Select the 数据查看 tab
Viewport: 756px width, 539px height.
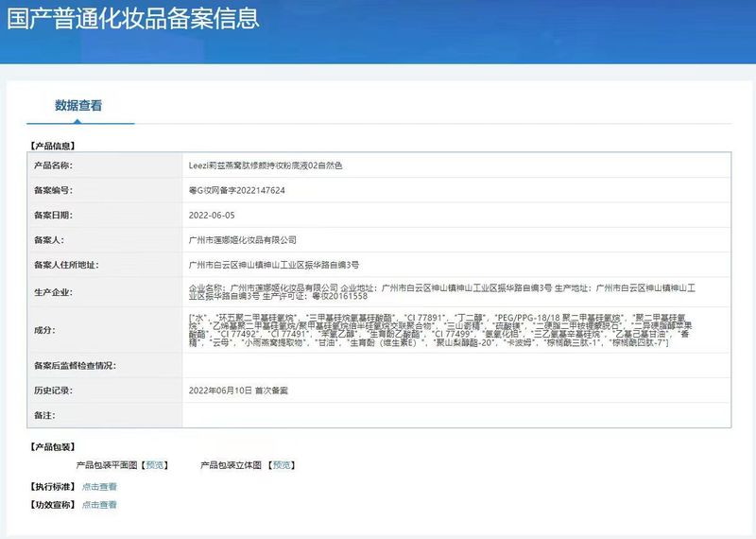coord(78,105)
